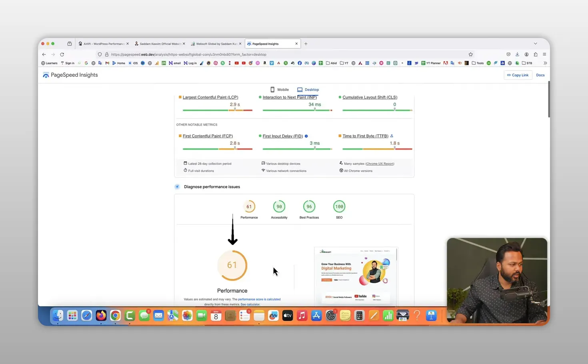The image size is (588, 364).
Task: Open the YT Planner bookmark
Action: click(431, 63)
